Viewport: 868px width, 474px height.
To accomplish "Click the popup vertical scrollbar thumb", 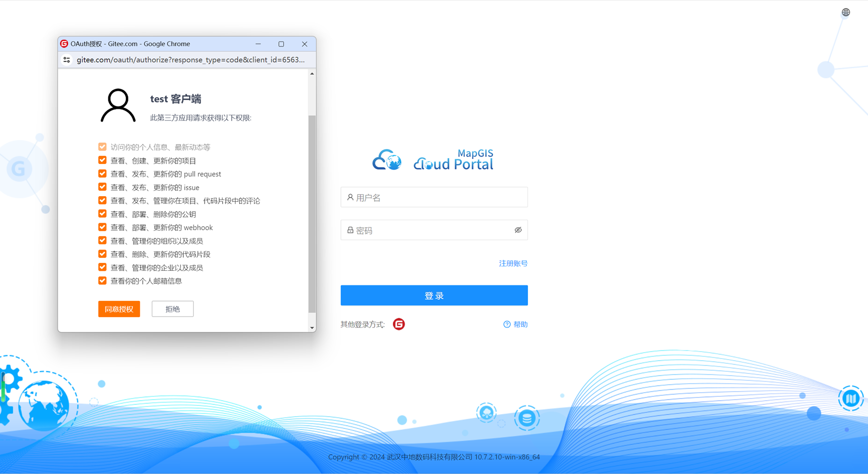I will pyautogui.click(x=312, y=214).
